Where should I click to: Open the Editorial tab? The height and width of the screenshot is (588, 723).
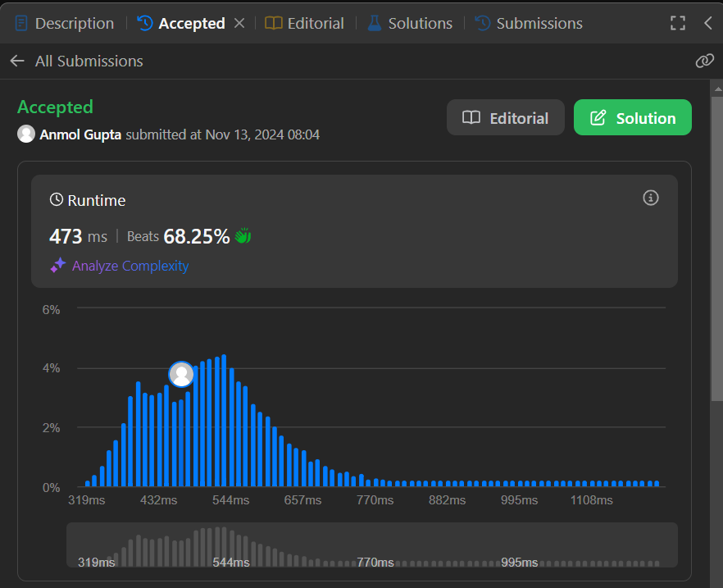coord(304,23)
